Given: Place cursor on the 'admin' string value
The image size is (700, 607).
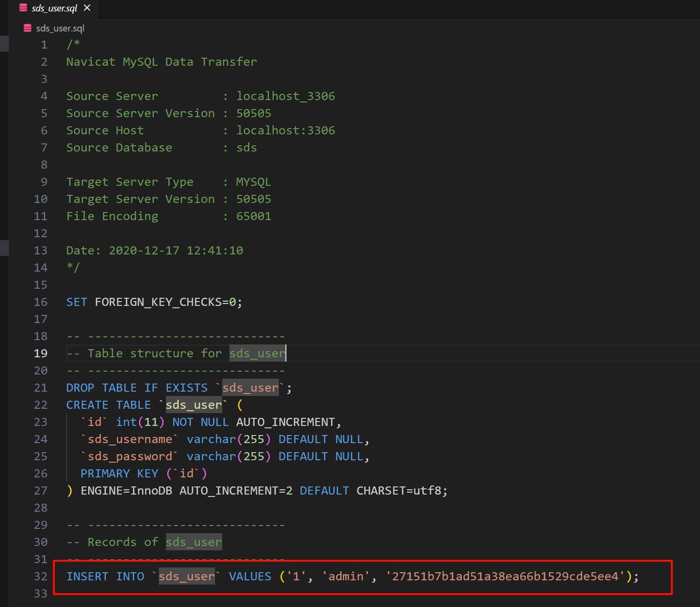Looking at the screenshot, I should [x=346, y=577].
